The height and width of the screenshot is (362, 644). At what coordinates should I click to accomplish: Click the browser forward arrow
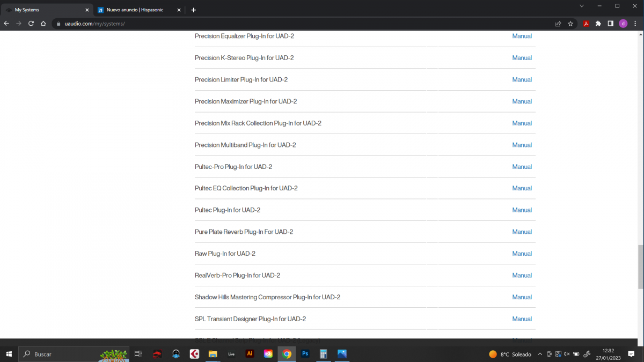tap(19, 24)
